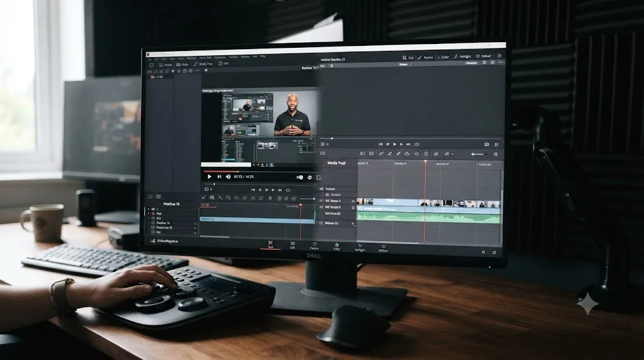Toggle the icon on the A1 audio track header
Viewport: 644px width, 360px height.
pyautogui.click(x=353, y=208)
